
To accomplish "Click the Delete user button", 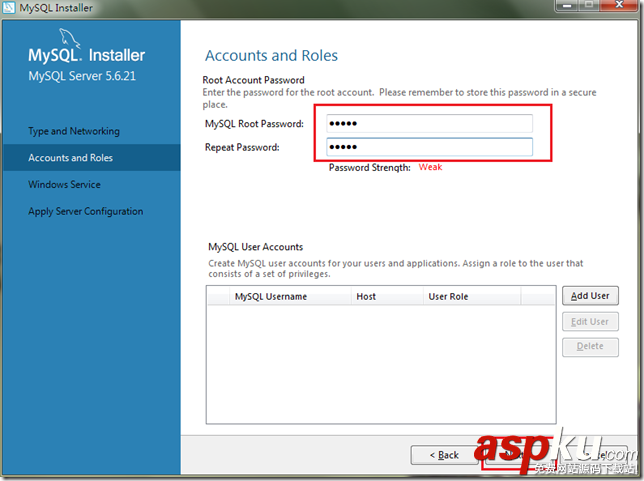I will [x=590, y=347].
